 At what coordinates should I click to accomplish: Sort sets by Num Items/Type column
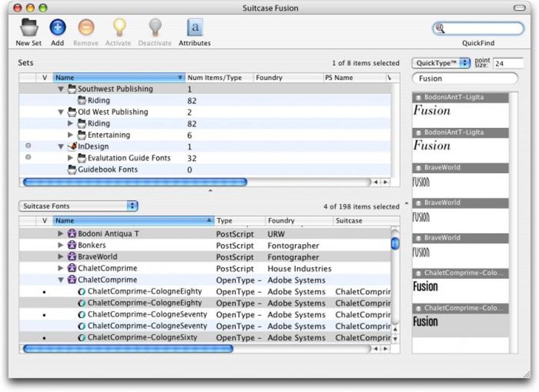click(x=219, y=78)
